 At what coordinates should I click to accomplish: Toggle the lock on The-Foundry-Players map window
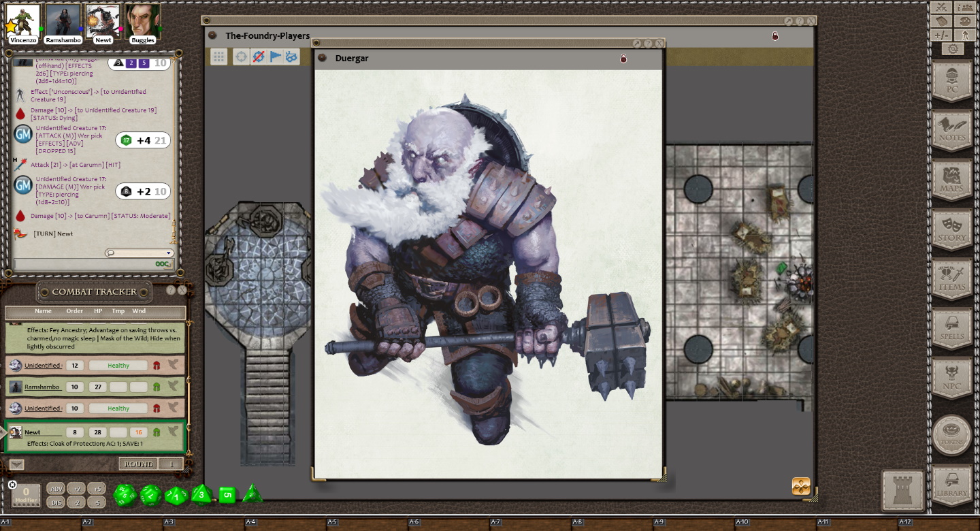coord(774,36)
